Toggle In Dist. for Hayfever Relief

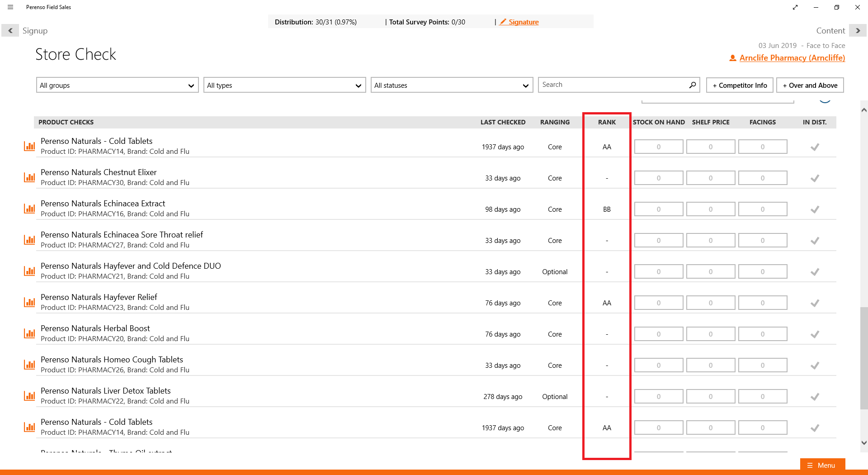815,303
